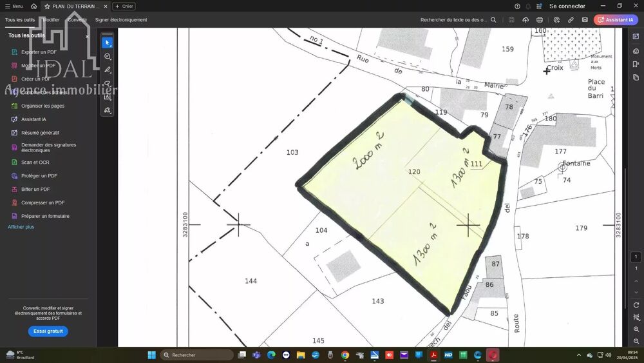The image size is (644, 363).
Task: Select Exporter un PDF tool
Action: [x=39, y=52]
